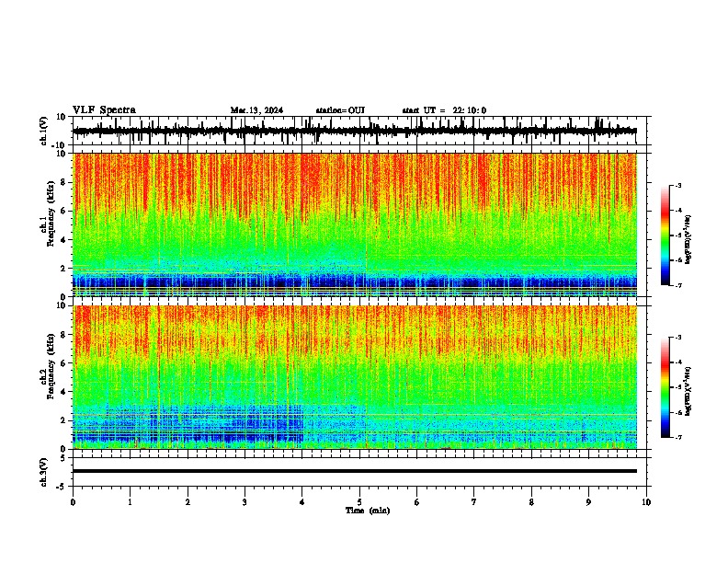Viewport: 728px width, 563px height.
Task: Click the "4" tick on ch.2 frequency axis
Action: (x=64, y=392)
